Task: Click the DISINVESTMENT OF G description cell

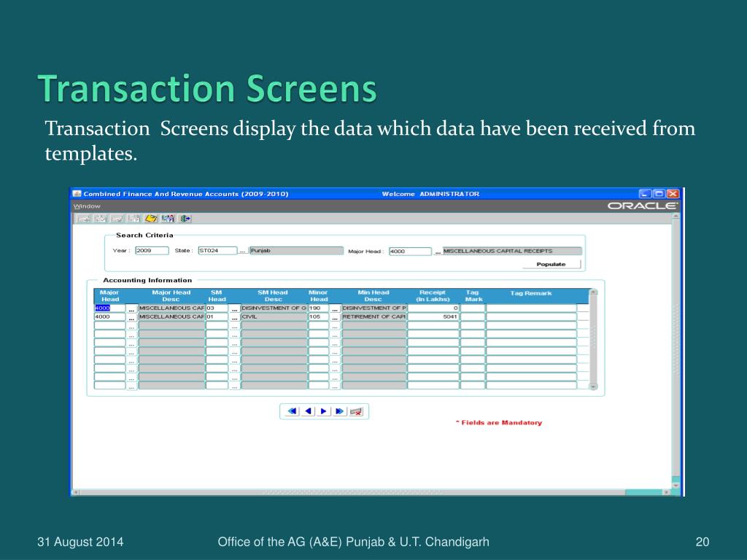Action: [x=274, y=308]
